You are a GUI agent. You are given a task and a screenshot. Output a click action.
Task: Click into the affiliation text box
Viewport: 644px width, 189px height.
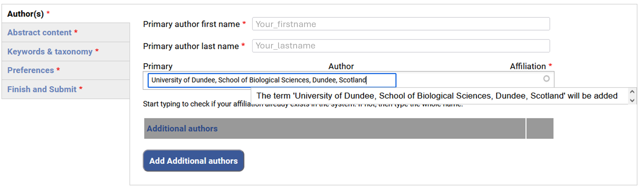click(x=271, y=80)
